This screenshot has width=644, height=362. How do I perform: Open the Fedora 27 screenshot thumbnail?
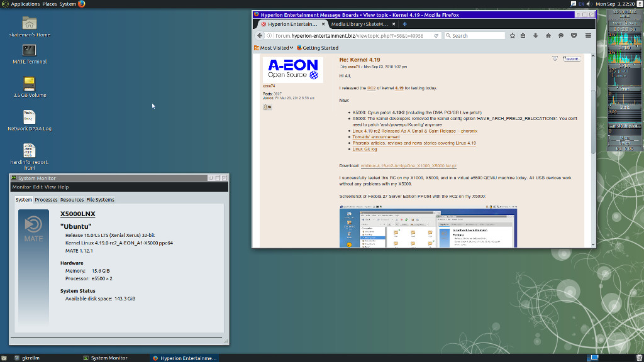click(428, 226)
